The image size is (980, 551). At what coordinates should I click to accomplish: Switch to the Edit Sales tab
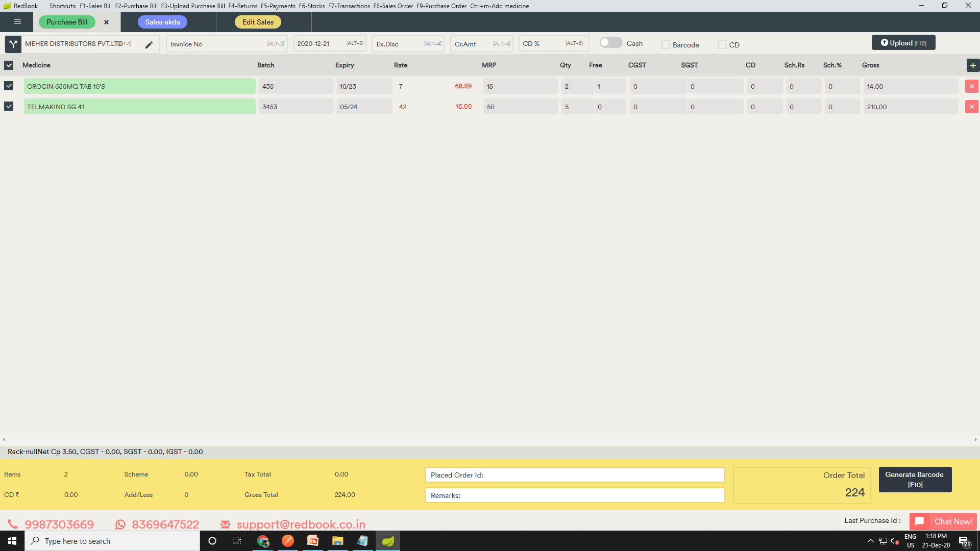(258, 22)
